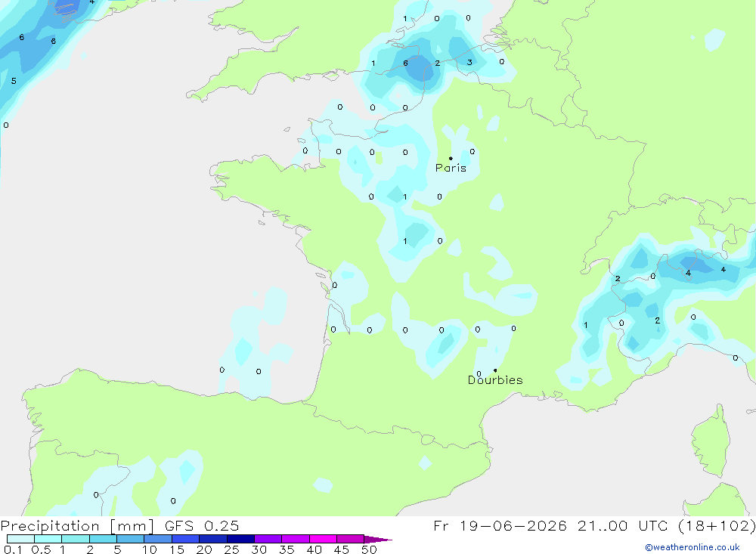Pick the 30–35 mm legend swatch

(268, 539)
